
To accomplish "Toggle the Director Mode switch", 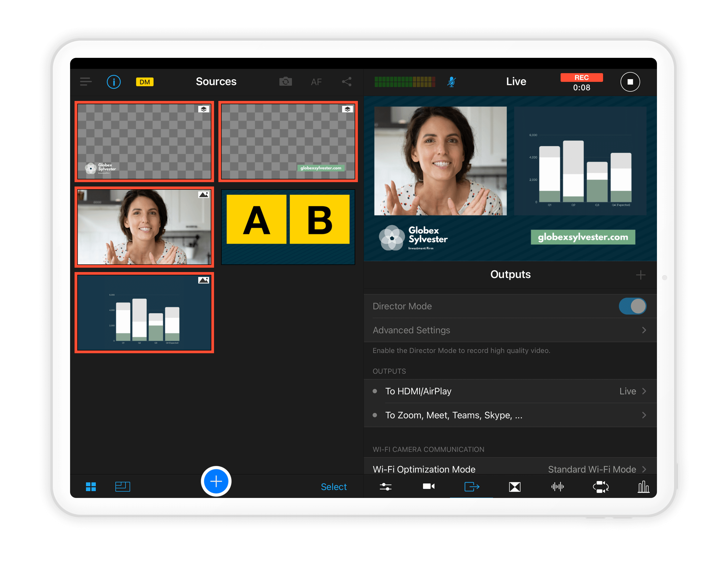I will (632, 306).
